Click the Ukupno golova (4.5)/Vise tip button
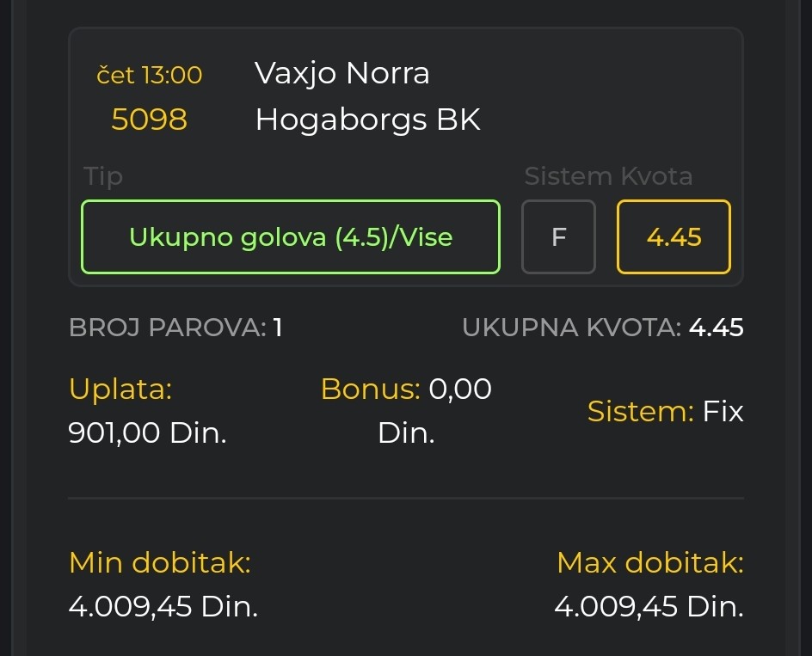The height and width of the screenshot is (656, 812). tap(291, 237)
